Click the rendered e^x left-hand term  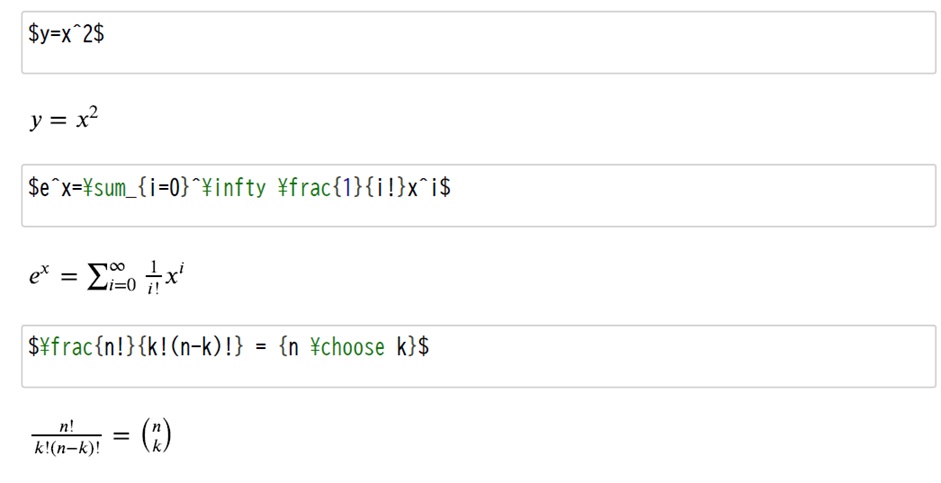(x=38, y=275)
